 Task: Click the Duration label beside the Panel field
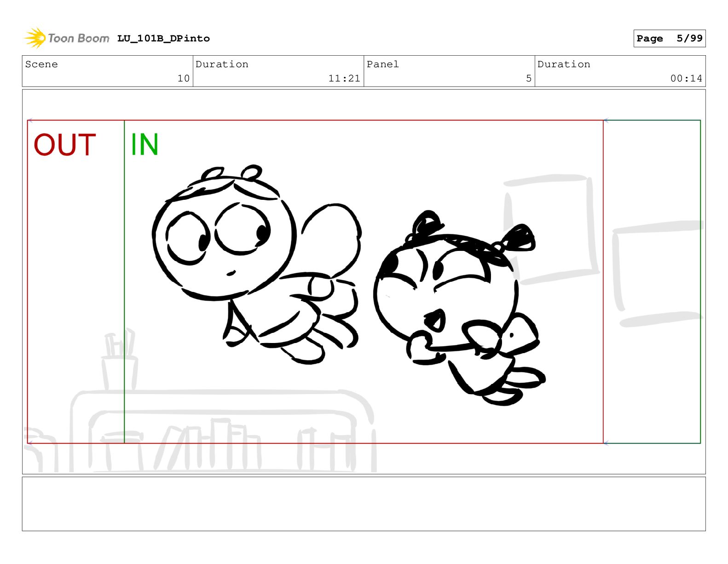click(x=564, y=64)
